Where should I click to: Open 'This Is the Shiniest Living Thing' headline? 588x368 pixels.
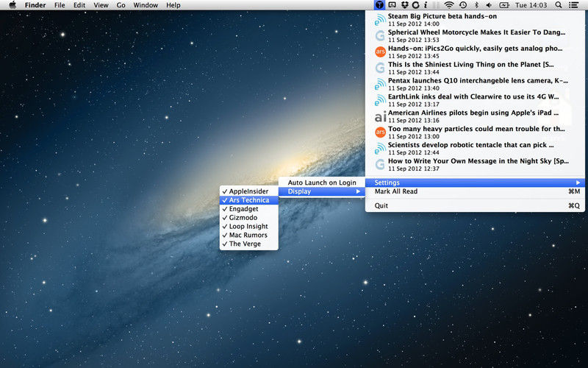pyautogui.click(x=470, y=65)
